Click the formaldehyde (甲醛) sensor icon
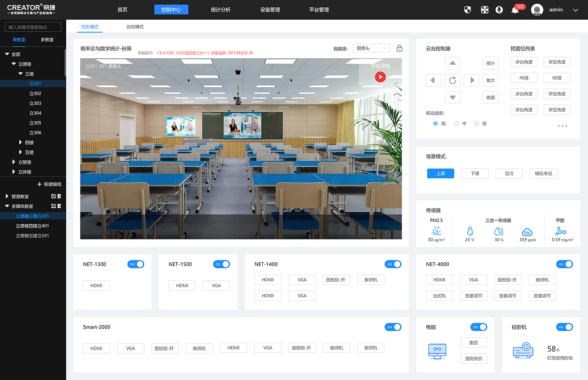The width and height of the screenshot is (588, 380). click(561, 231)
